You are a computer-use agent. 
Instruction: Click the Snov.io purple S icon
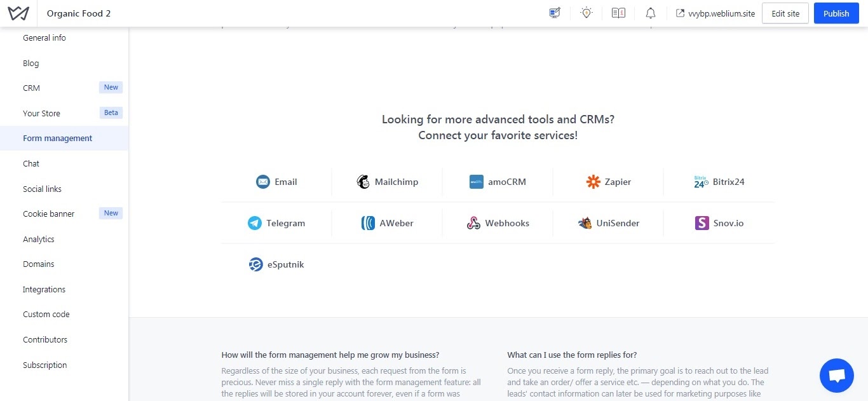click(702, 223)
